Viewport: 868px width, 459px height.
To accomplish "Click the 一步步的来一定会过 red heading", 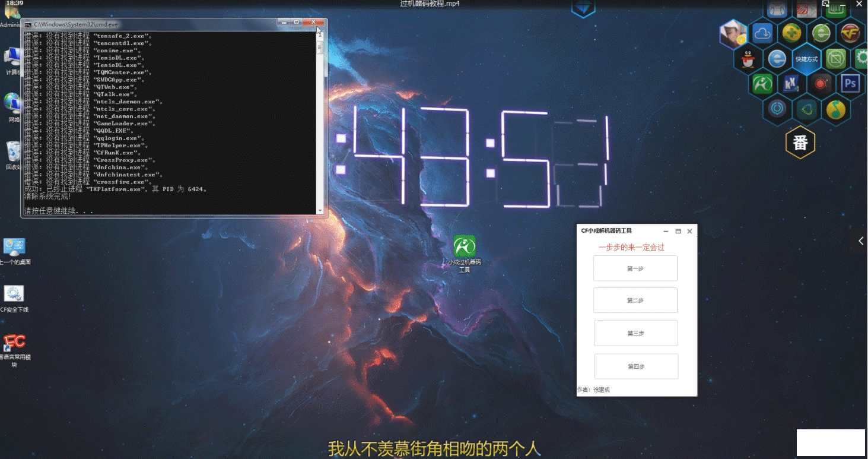I will pos(631,247).
